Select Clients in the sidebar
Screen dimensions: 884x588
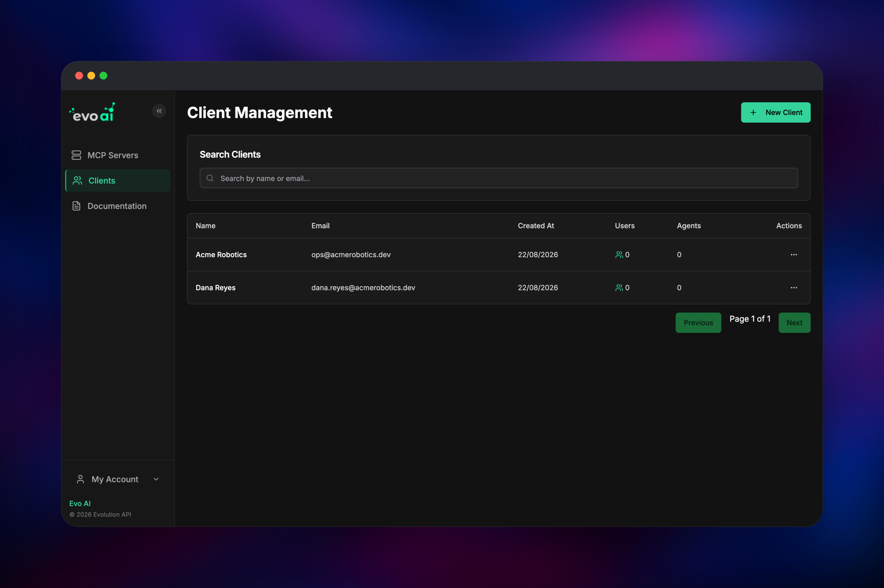(118, 181)
